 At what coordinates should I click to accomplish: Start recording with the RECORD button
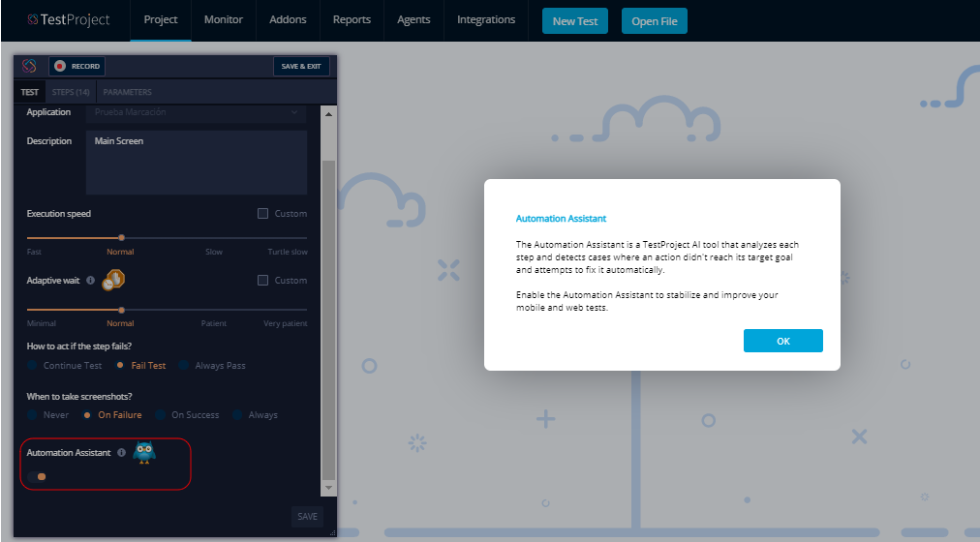tap(77, 66)
